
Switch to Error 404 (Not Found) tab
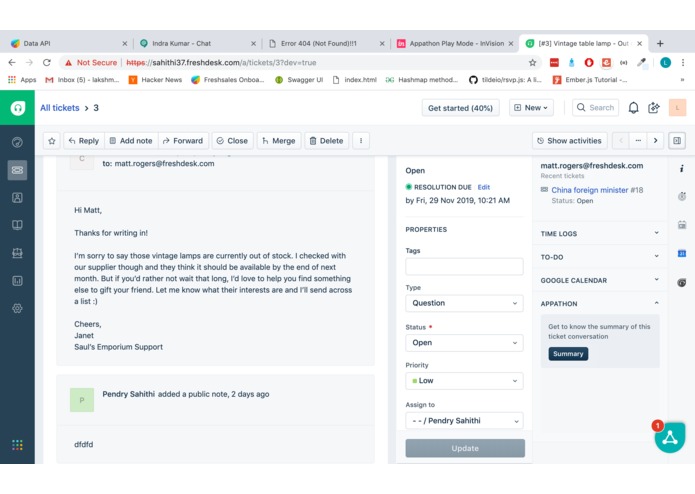coord(326,43)
